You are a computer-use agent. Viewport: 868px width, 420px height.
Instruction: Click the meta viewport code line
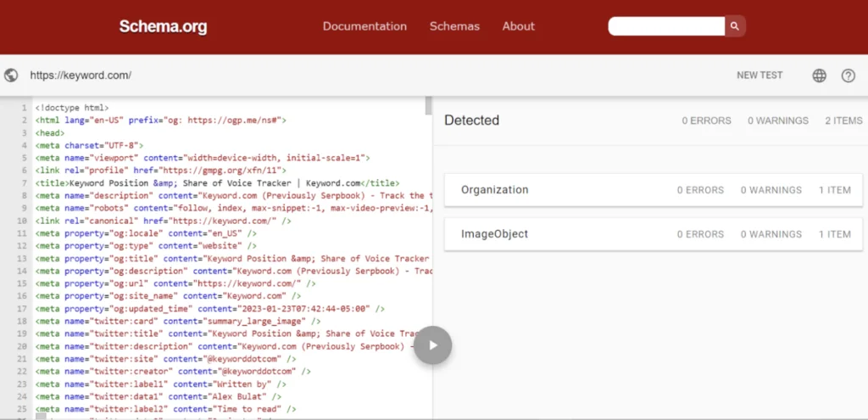(x=203, y=158)
